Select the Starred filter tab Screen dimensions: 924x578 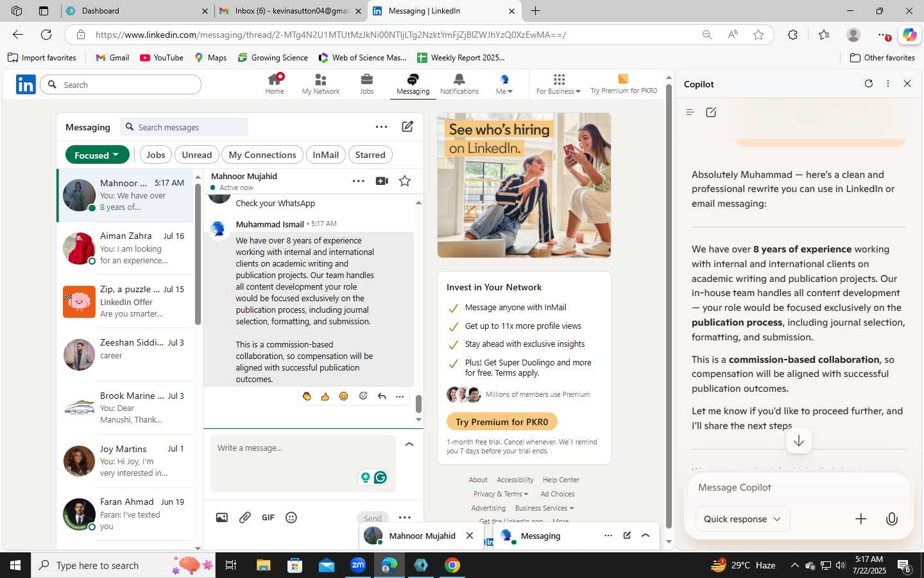(370, 155)
